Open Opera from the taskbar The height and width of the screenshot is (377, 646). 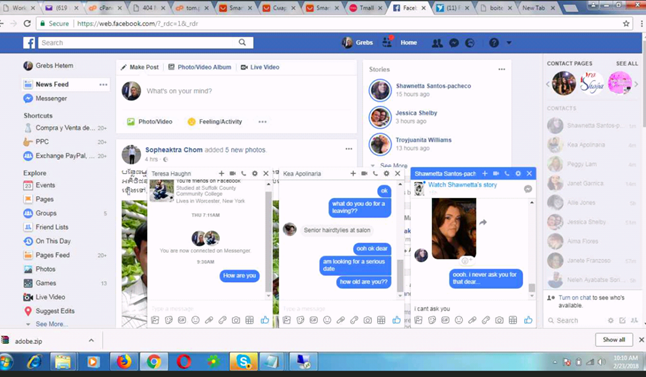(184, 362)
